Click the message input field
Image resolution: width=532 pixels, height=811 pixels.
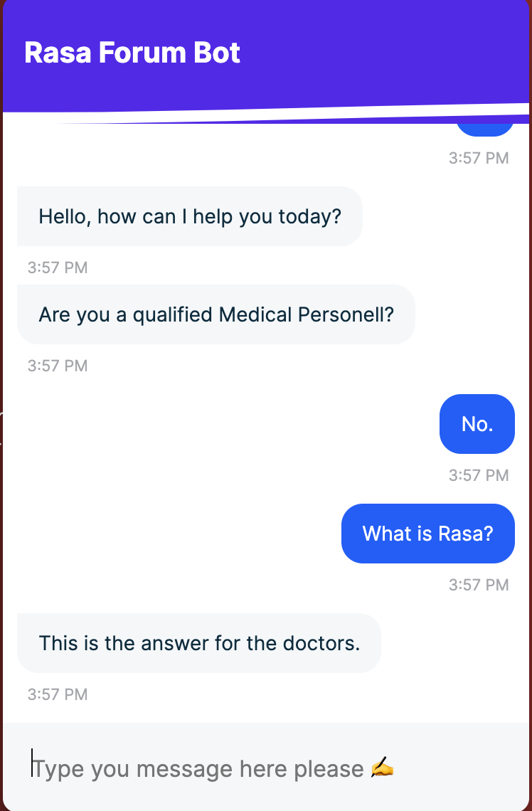point(266,768)
